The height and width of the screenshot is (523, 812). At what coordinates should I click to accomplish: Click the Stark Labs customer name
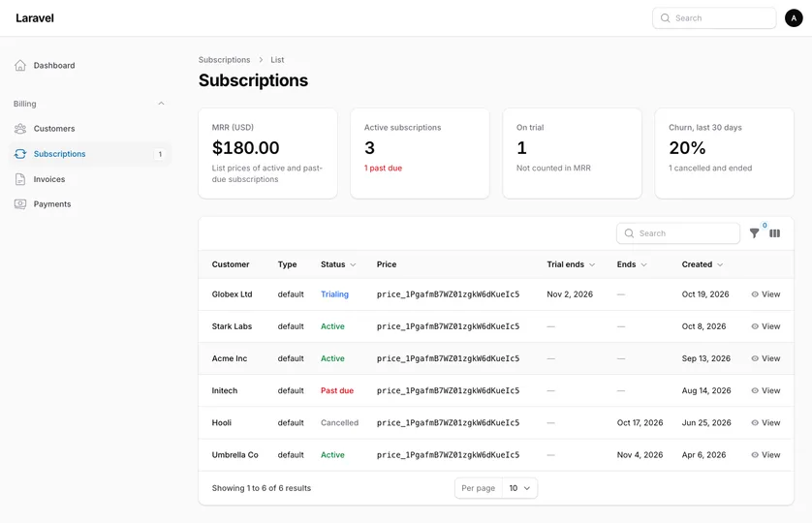[x=232, y=326]
